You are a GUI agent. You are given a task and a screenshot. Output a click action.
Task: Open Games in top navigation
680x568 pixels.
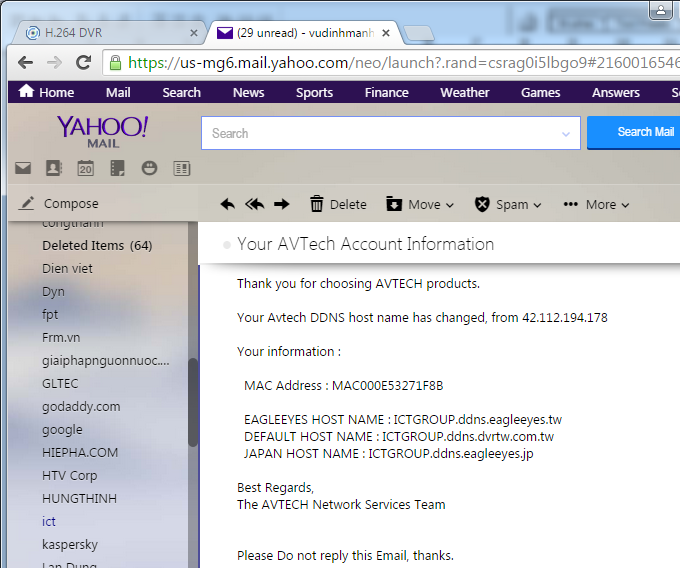point(540,92)
